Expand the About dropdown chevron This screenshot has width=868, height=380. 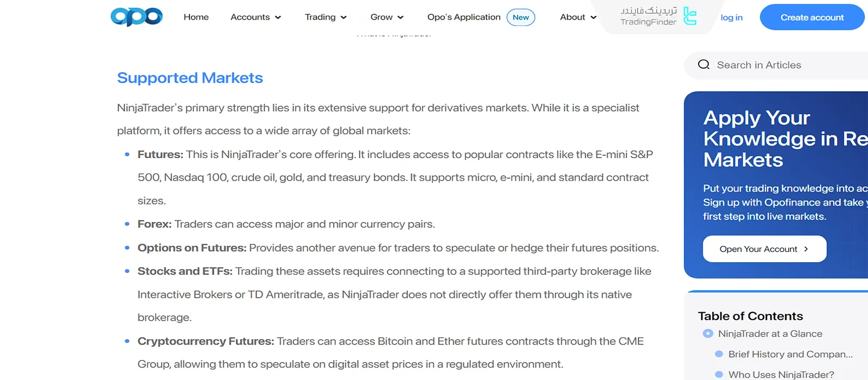(x=593, y=17)
